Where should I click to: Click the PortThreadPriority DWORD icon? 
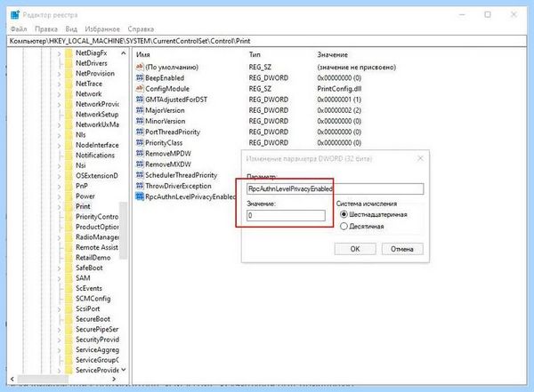click(140, 132)
